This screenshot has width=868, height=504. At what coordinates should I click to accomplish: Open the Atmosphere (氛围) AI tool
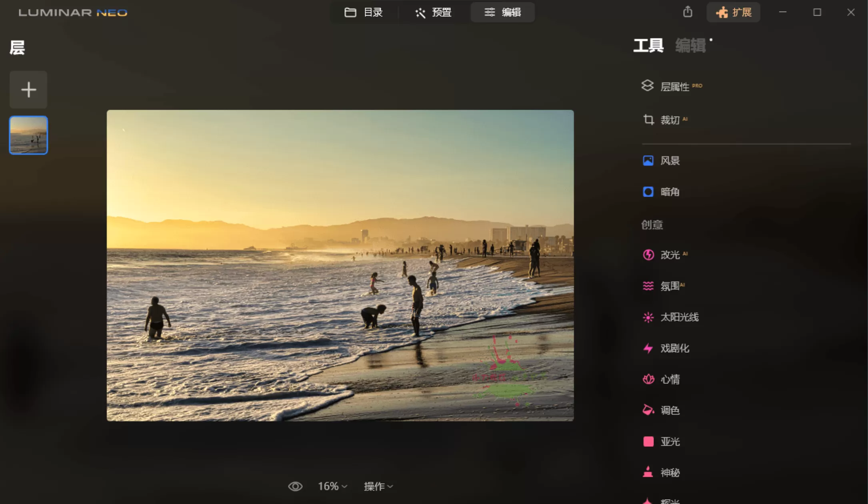pos(670,286)
